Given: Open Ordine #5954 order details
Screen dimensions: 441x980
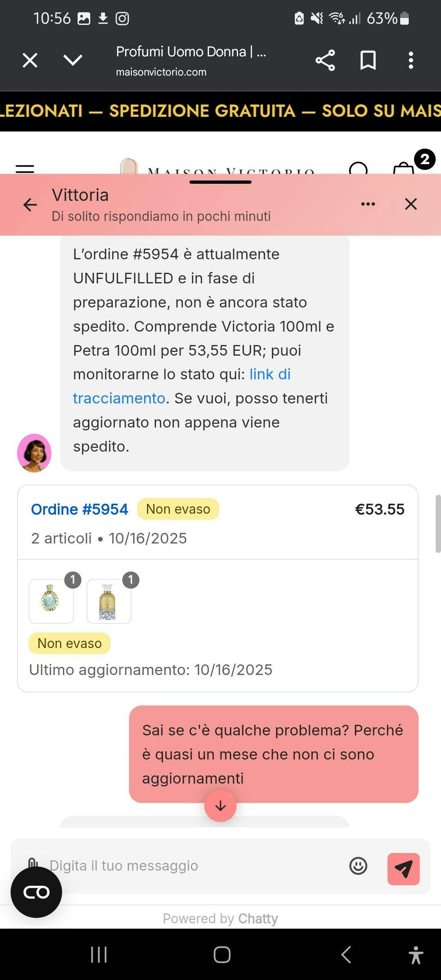Looking at the screenshot, I should pos(80,509).
